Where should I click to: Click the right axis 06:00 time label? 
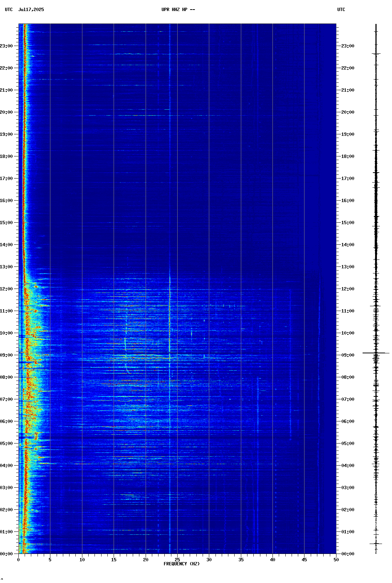pos(348,421)
